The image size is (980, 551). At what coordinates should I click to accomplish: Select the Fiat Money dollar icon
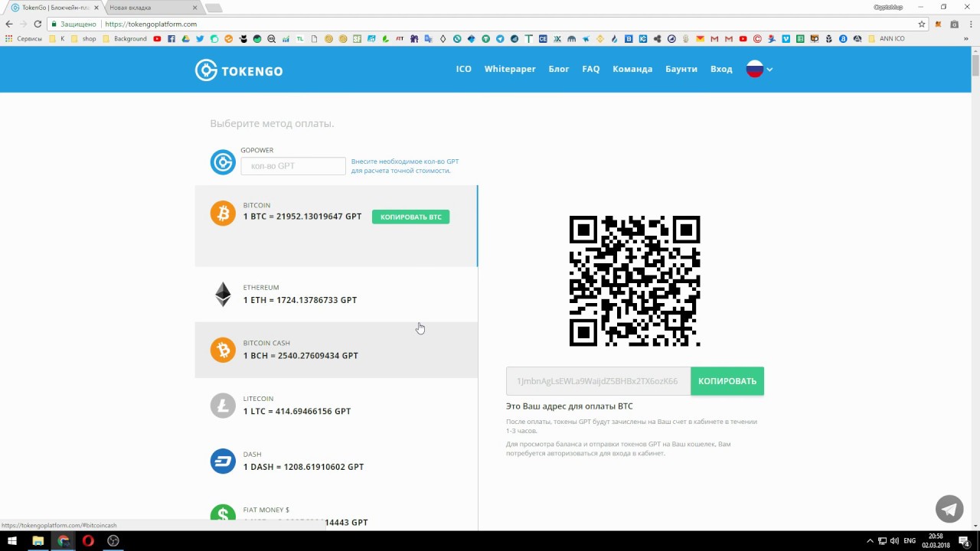tap(223, 513)
